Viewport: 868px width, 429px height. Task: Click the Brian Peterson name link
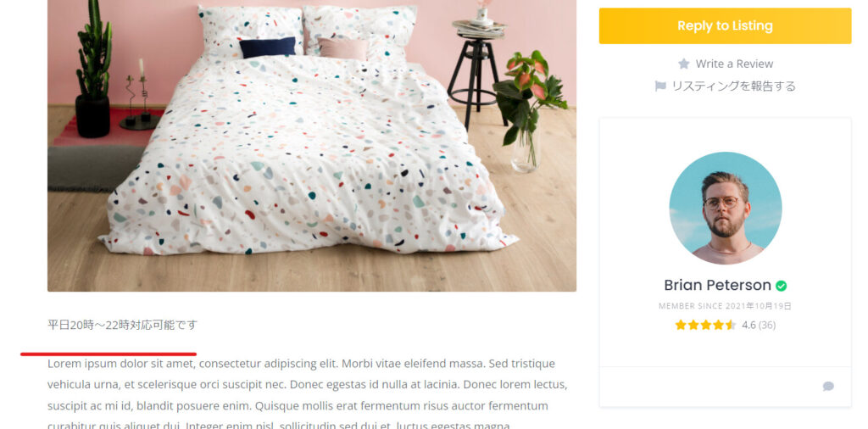pos(717,285)
